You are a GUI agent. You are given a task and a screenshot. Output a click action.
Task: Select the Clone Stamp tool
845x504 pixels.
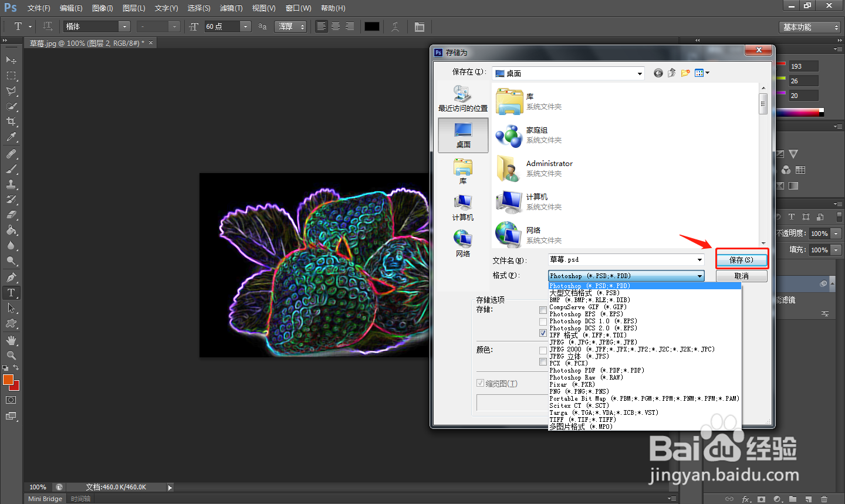pos(11,184)
